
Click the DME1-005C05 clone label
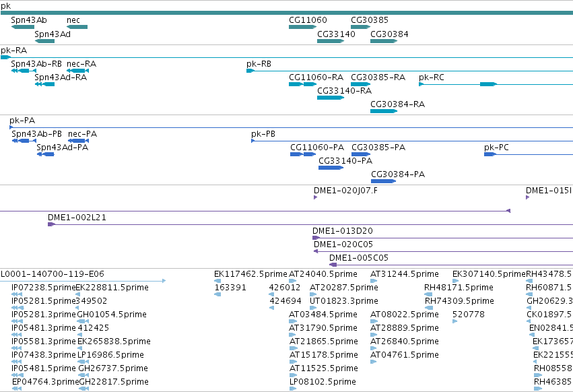(x=359, y=258)
